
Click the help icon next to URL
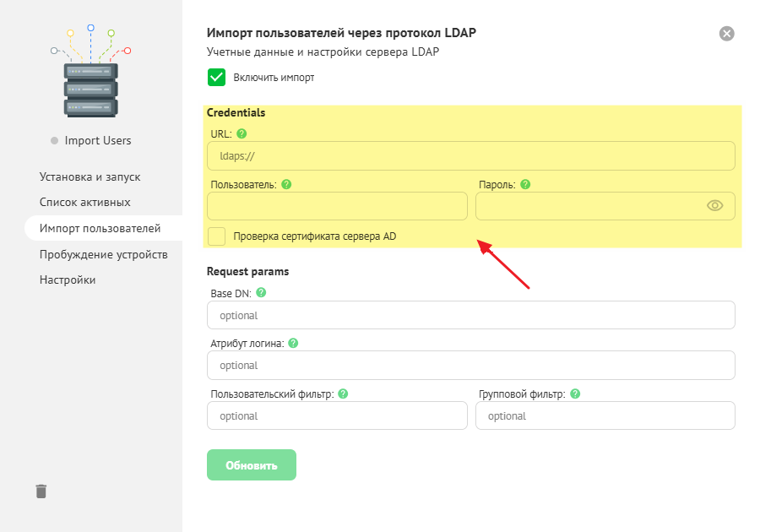(242, 133)
